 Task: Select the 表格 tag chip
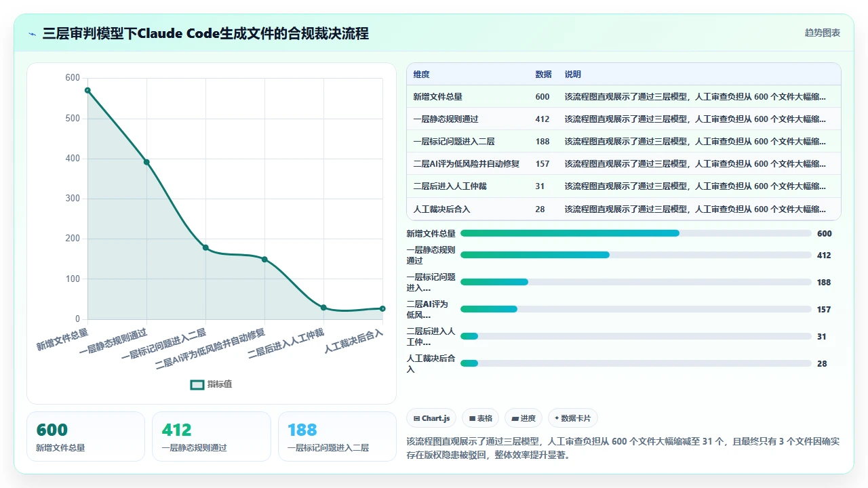click(481, 418)
